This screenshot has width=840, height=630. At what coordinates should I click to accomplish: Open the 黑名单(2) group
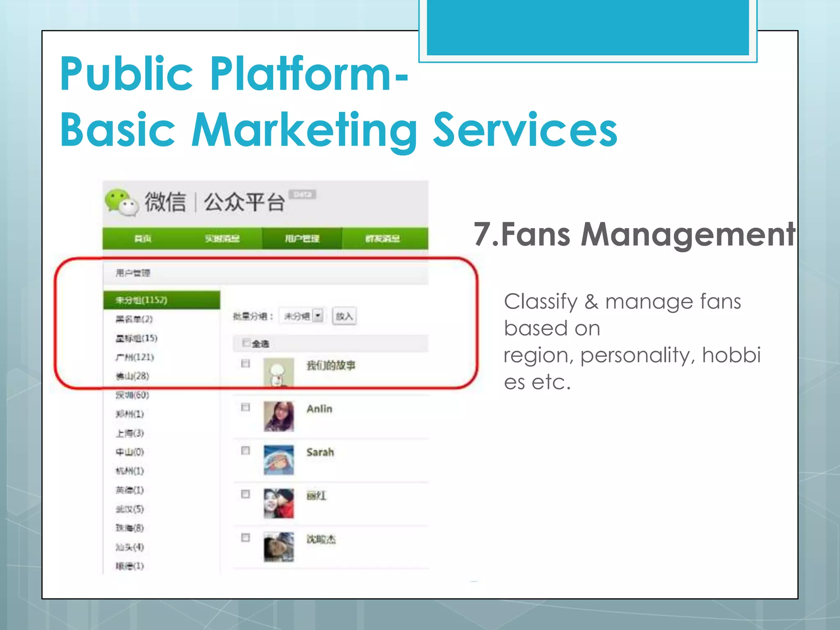pyautogui.click(x=134, y=319)
